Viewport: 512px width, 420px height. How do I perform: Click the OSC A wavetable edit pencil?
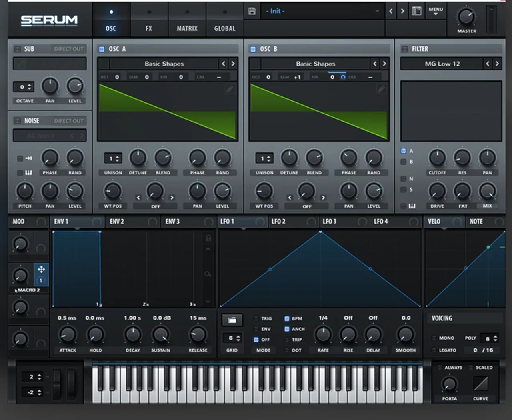pos(230,89)
